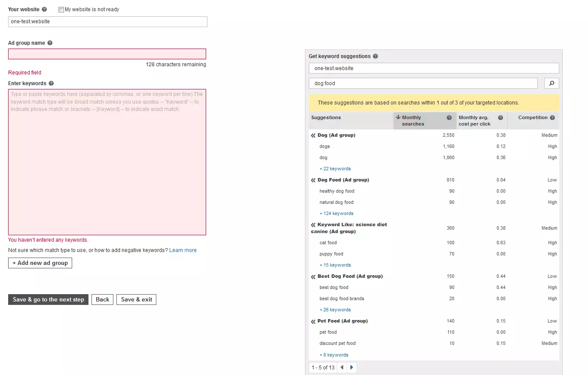Go to next page of keyword suggestions
The image size is (588, 375).
(x=352, y=368)
